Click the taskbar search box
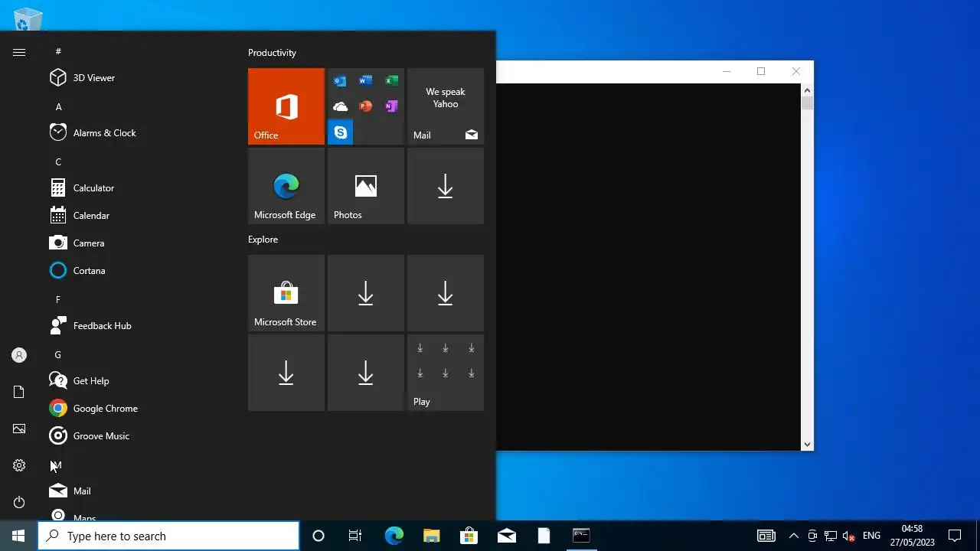 (x=168, y=536)
